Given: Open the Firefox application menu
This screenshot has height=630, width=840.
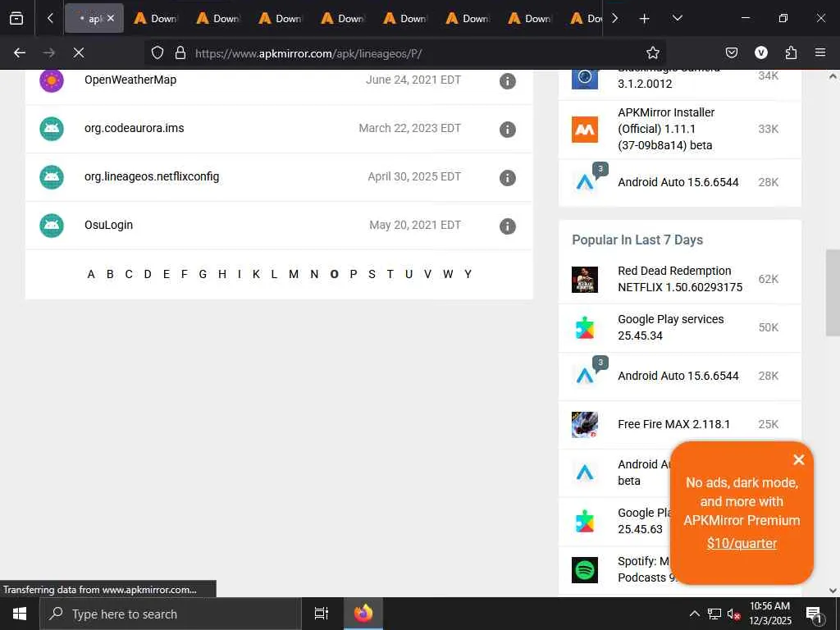Looking at the screenshot, I should [820, 52].
